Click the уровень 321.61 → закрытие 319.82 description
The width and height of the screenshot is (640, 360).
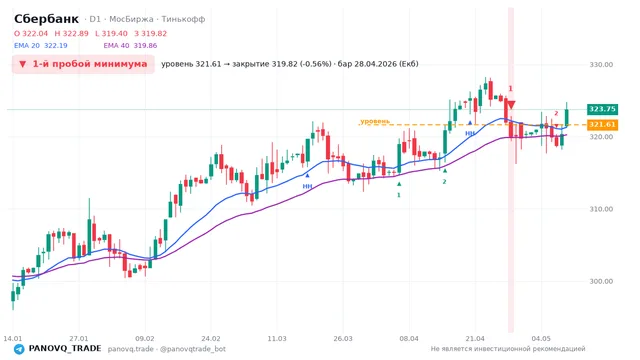click(290, 64)
